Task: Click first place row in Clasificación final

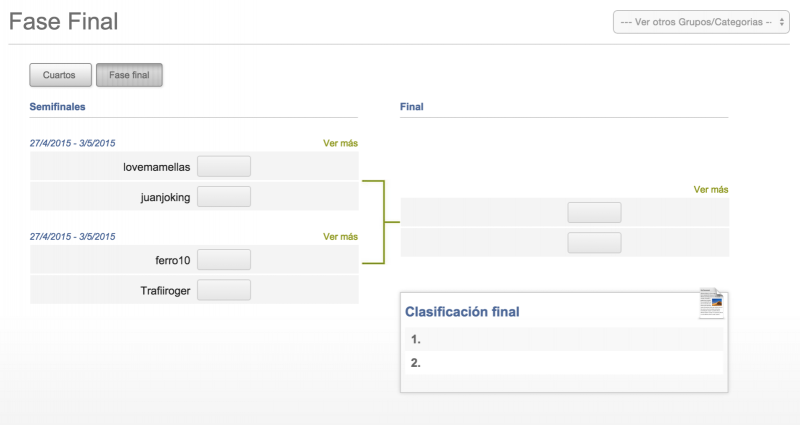Action: pos(564,339)
